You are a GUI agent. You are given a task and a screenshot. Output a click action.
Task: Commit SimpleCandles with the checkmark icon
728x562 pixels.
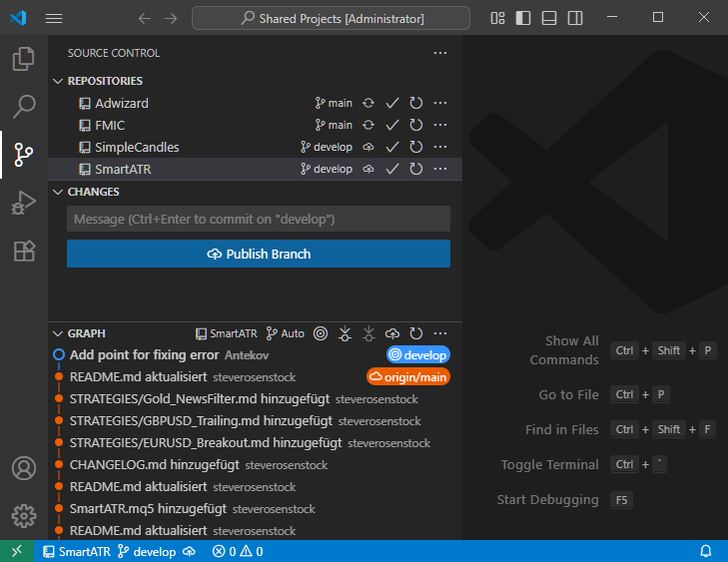(392, 147)
